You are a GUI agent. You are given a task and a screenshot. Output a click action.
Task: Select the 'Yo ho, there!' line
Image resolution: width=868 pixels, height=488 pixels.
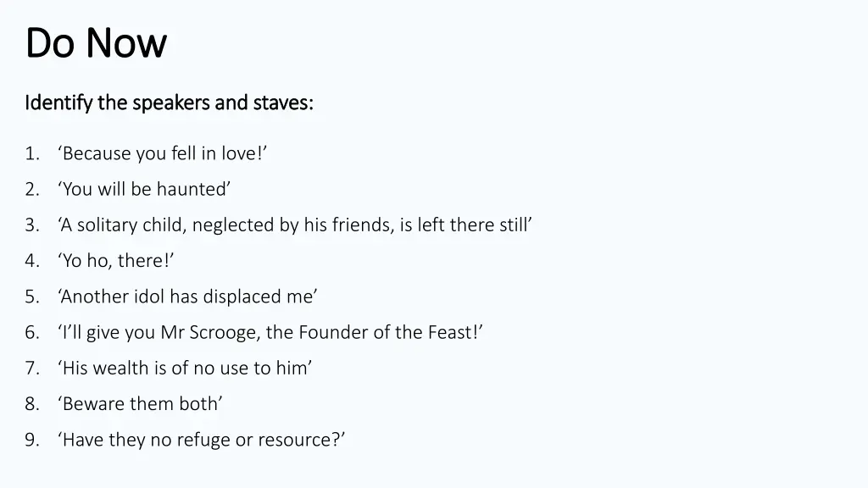(x=115, y=261)
